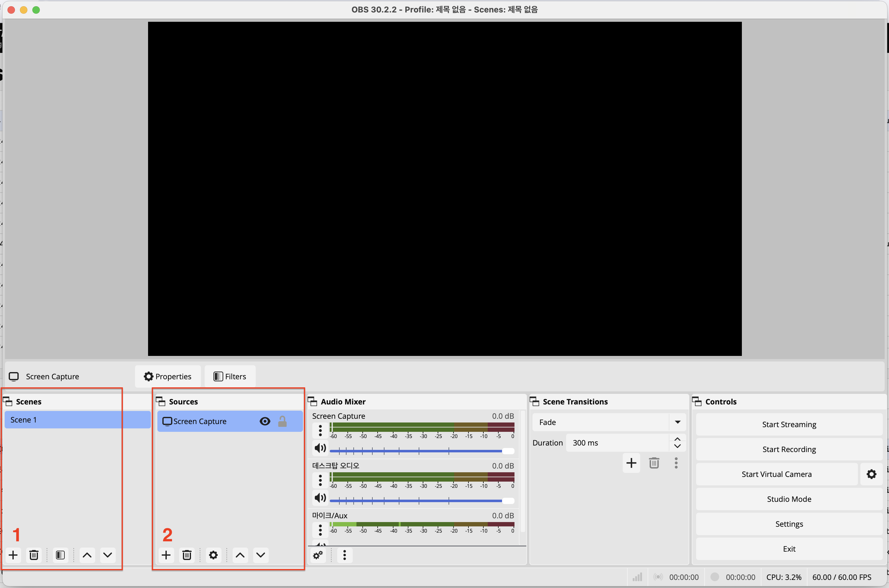
Task: Add a scene transition with plus icon
Action: [x=631, y=463]
